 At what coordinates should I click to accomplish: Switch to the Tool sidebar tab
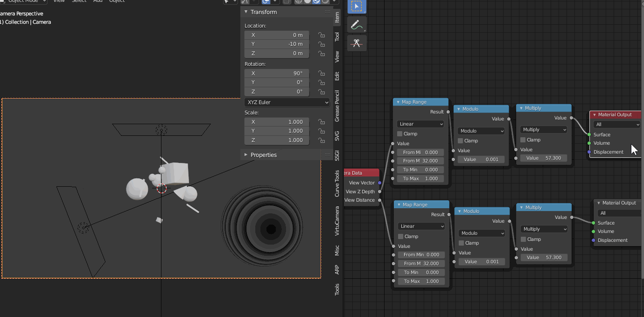(x=337, y=37)
